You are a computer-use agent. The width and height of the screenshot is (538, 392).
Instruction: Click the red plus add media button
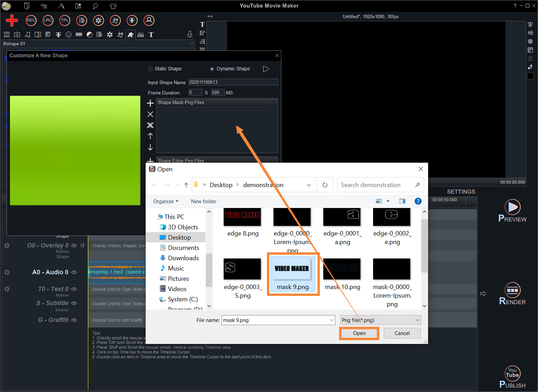(x=12, y=21)
